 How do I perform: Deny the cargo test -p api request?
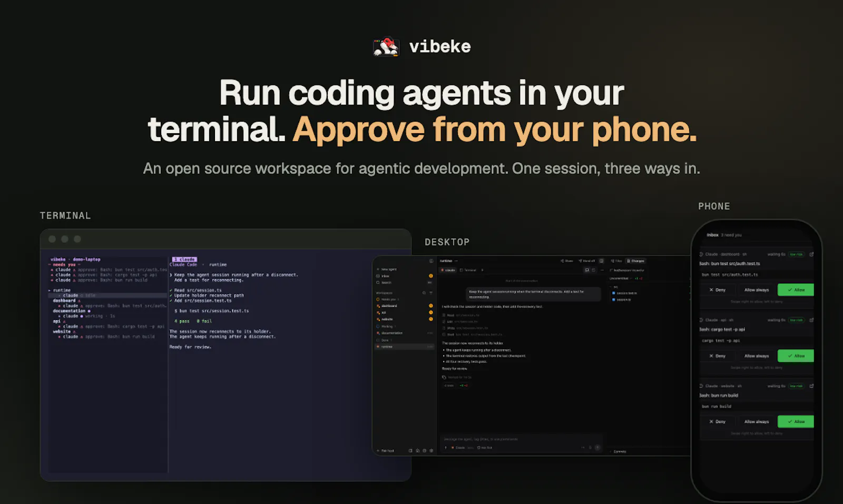[x=717, y=355]
